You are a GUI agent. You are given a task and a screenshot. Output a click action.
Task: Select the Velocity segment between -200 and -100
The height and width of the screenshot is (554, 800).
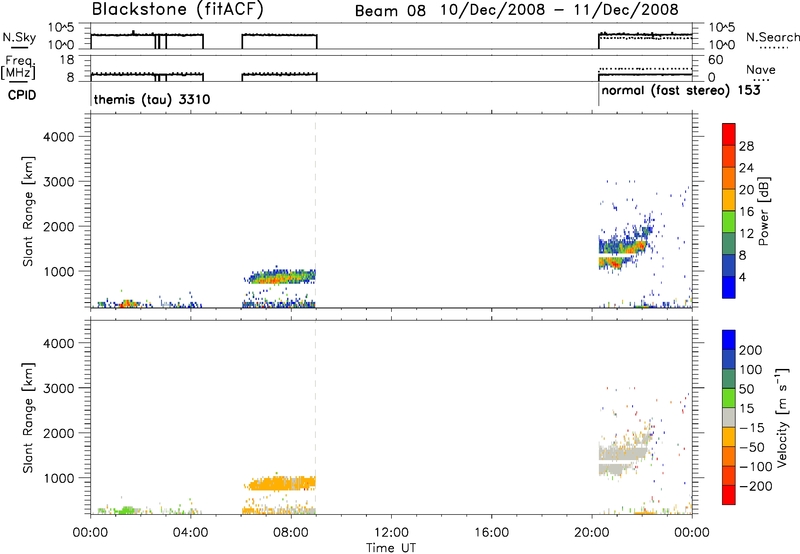point(729,475)
